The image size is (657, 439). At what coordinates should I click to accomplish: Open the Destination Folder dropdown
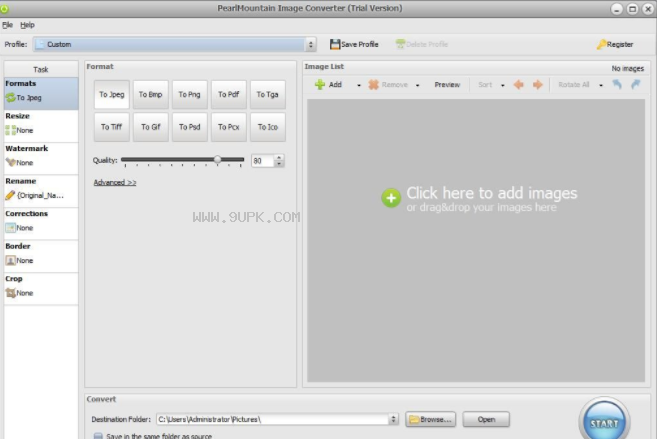[x=393, y=419]
